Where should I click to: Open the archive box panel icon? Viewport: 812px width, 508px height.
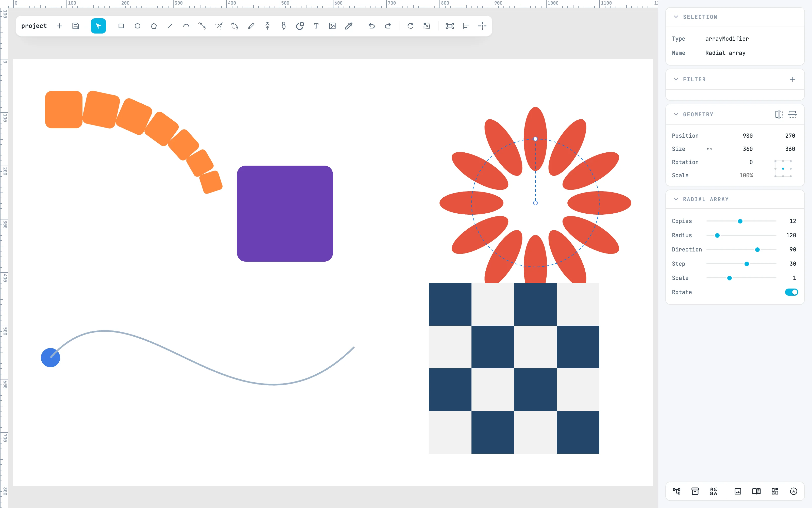pos(695,491)
